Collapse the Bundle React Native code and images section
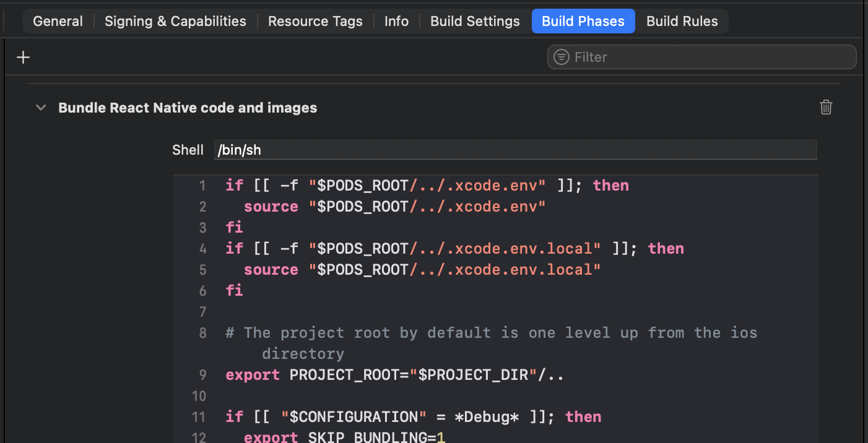This screenshot has width=868, height=443. pyautogui.click(x=40, y=107)
